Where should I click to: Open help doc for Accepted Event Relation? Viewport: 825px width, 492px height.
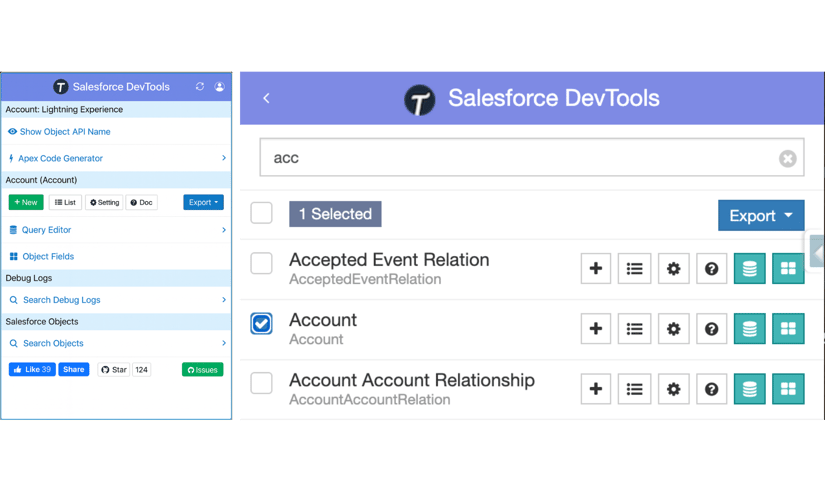click(711, 268)
